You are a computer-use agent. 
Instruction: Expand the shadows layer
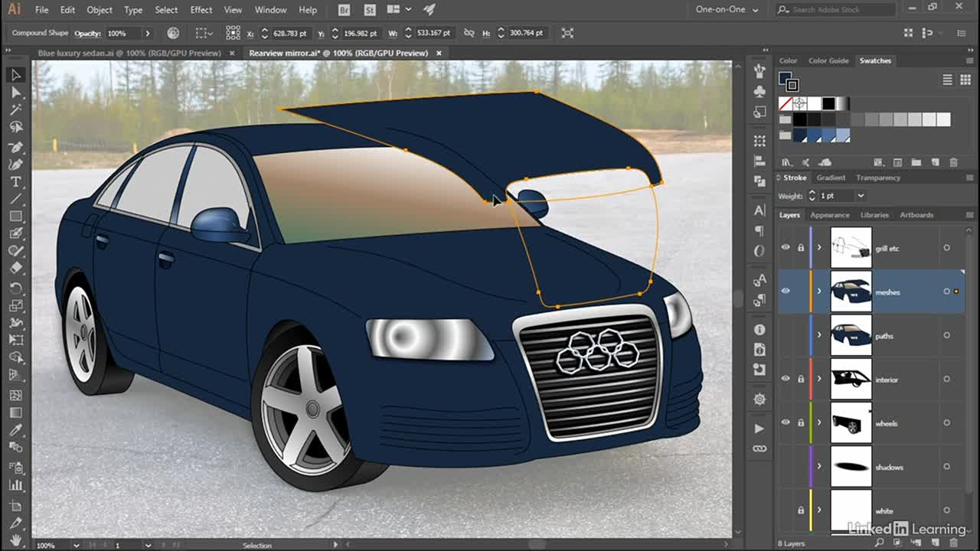click(x=819, y=466)
